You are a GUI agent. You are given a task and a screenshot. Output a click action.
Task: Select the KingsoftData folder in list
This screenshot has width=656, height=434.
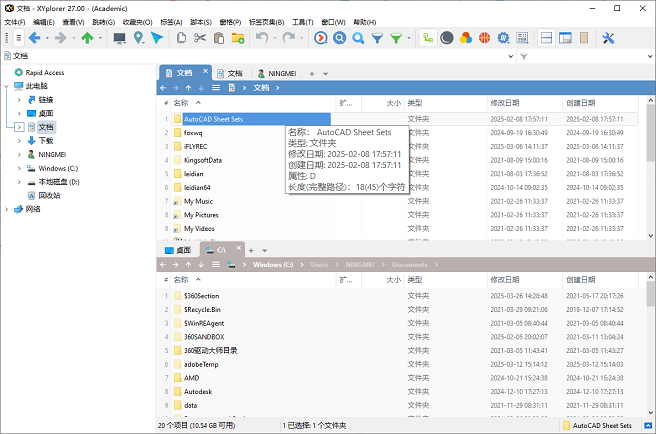point(202,160)
